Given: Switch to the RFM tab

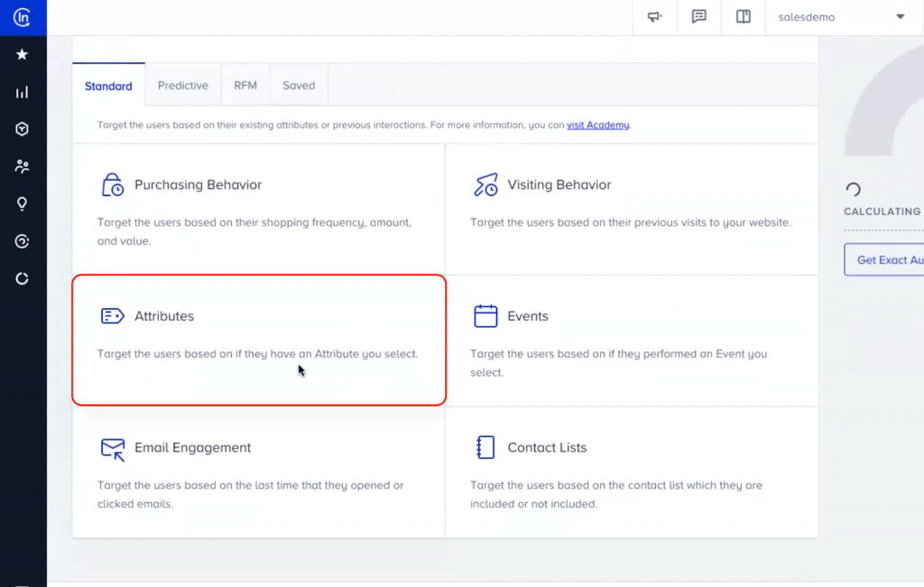Looking at the screenshot, I should tap(245, 86).
